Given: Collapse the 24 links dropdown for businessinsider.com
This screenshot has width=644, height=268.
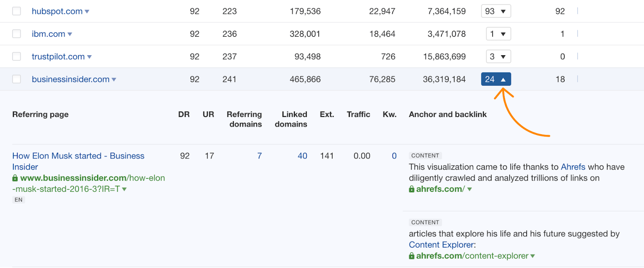Looking at the screenshot, I should click(496, 79).
